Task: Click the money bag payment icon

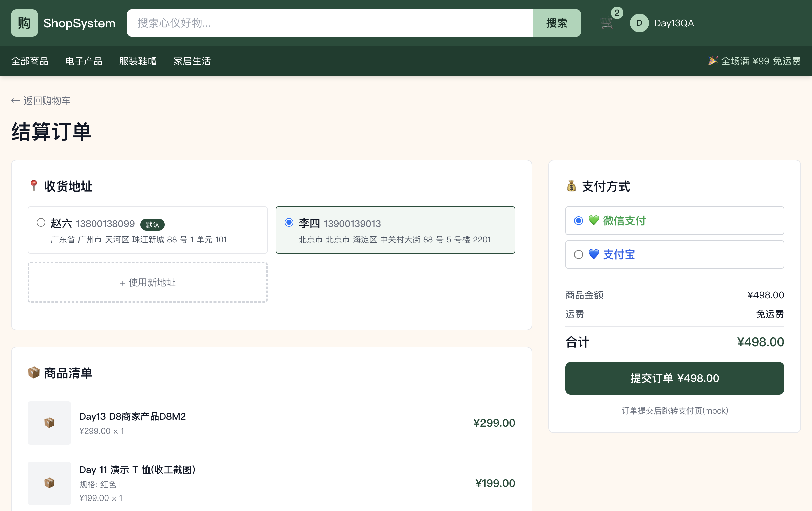Action: point(571,186)
